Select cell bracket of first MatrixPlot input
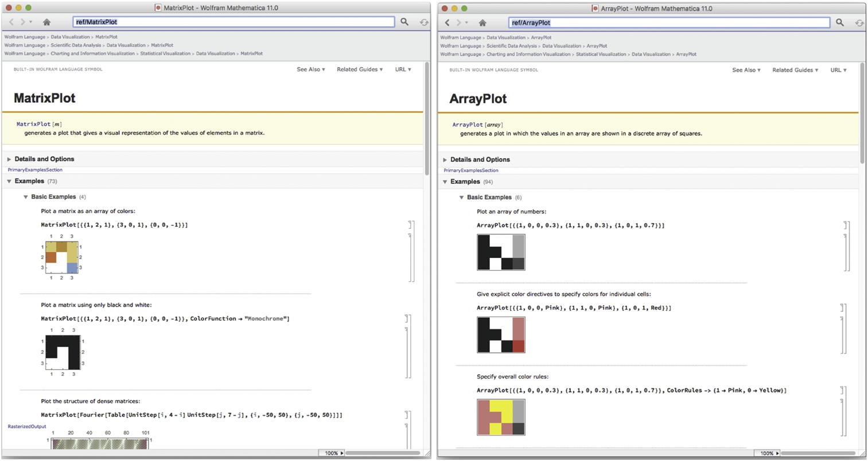Screen dimensions: 868x461 [410, 225]
